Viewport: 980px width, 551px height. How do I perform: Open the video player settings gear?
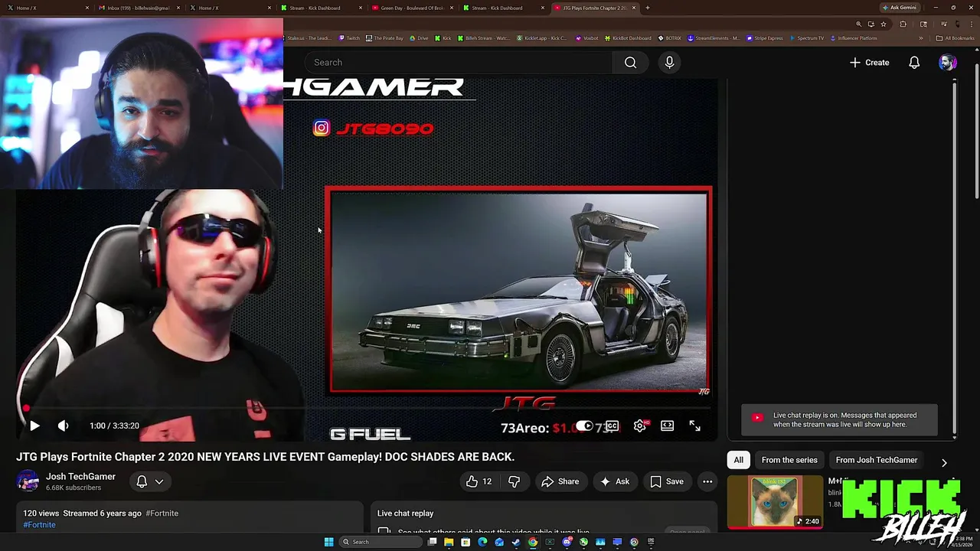pyautogui.click(x=640, y=425)
